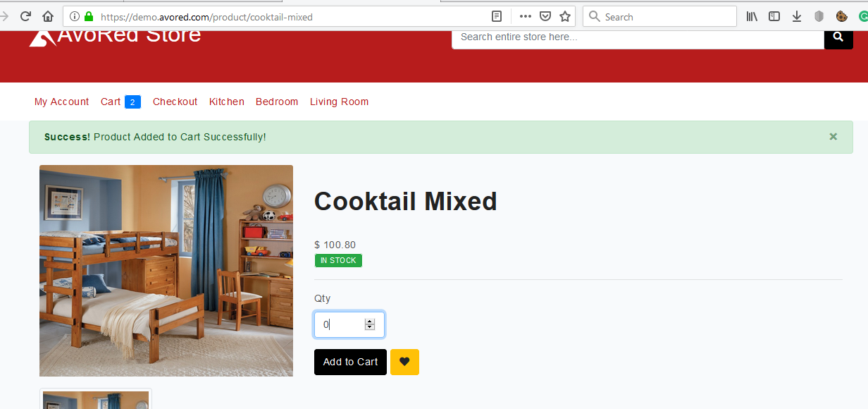The image size is (868, 409).
Task: Click the Add to Cart button
Action: tap(350, 362)
